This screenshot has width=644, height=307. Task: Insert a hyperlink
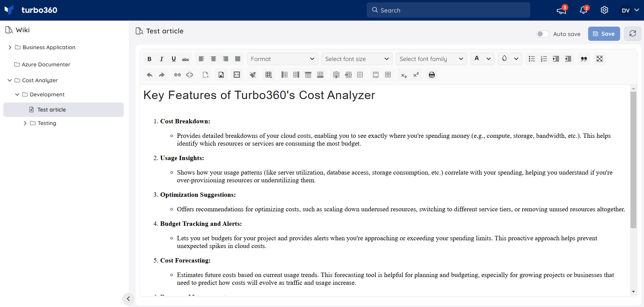point(177,75)
